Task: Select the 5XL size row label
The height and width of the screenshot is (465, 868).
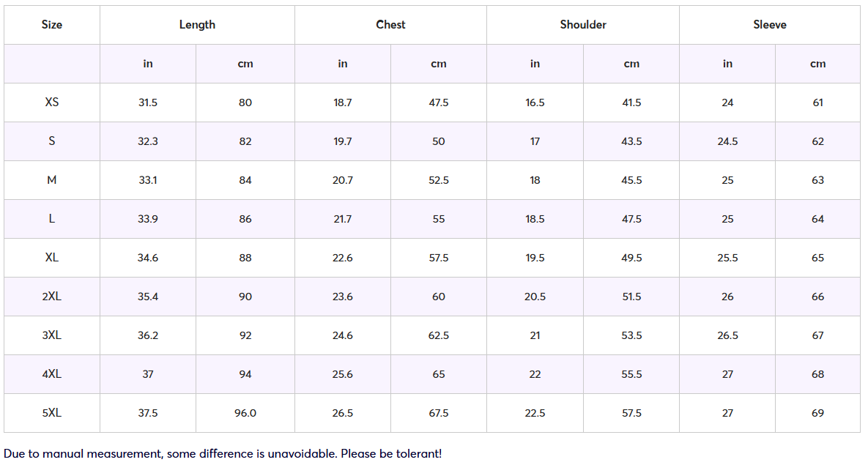Action: coord(52,413)
